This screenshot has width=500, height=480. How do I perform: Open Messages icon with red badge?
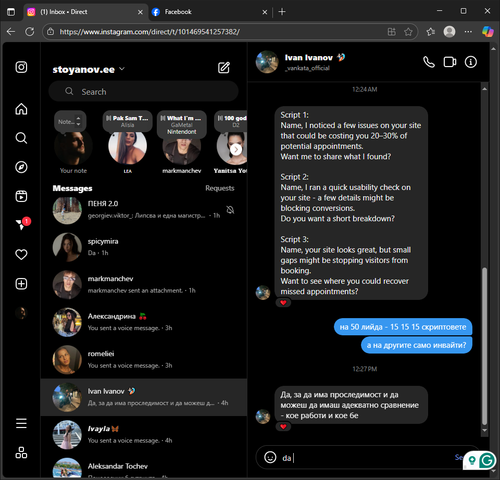(22, 224)
